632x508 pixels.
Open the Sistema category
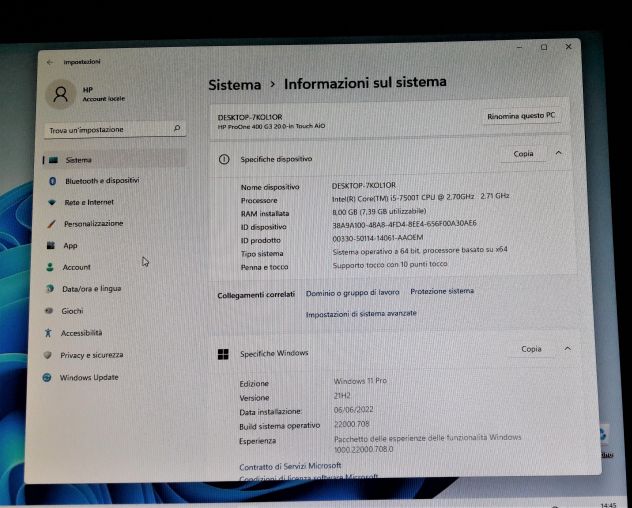(x=114, y=159)
